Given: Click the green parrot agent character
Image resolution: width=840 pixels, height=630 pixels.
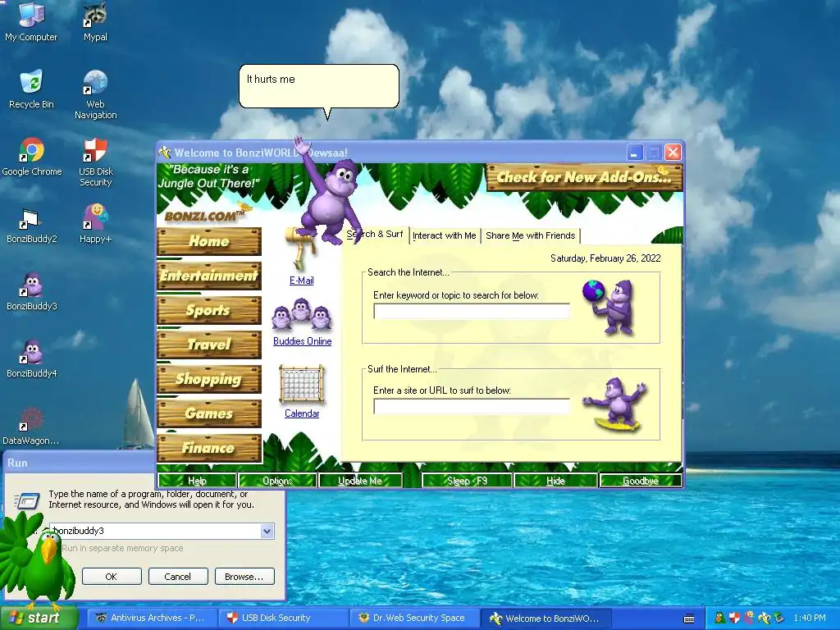Looking at the screenshot, I should pos(38,563).
